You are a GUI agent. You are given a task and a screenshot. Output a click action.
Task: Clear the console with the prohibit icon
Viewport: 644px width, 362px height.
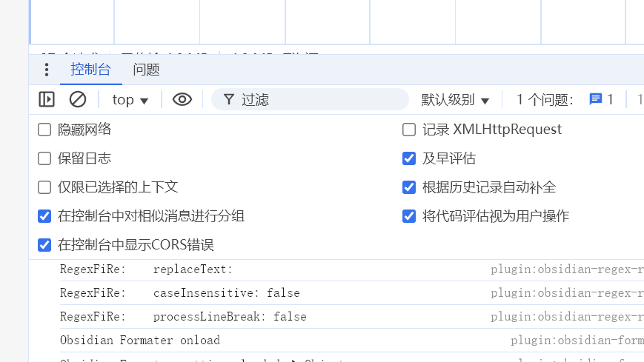point(78,99)
